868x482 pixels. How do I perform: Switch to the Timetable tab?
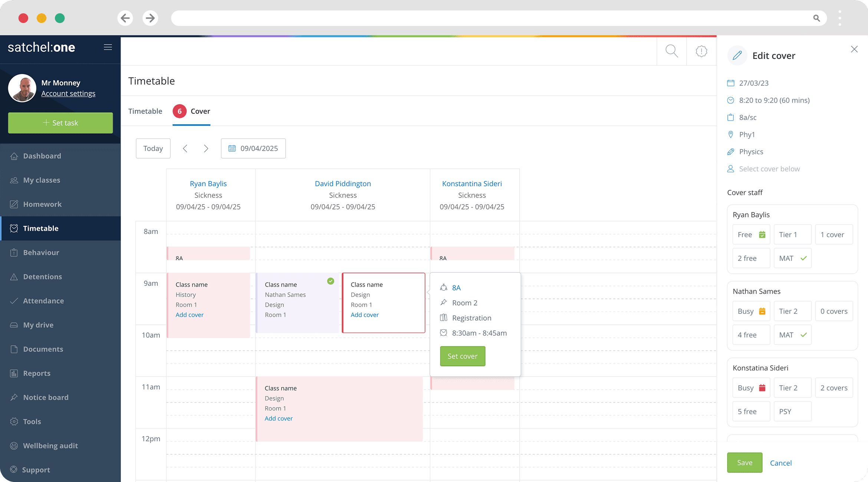145,111
